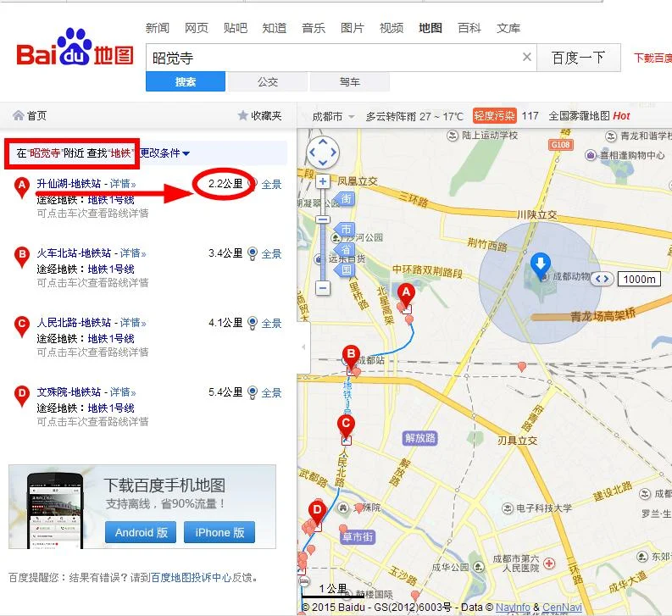Image resolution: width=672 pixels, height=616 pixels.
Task: Jump to 市 city zoom level
Action: (346, 229)
